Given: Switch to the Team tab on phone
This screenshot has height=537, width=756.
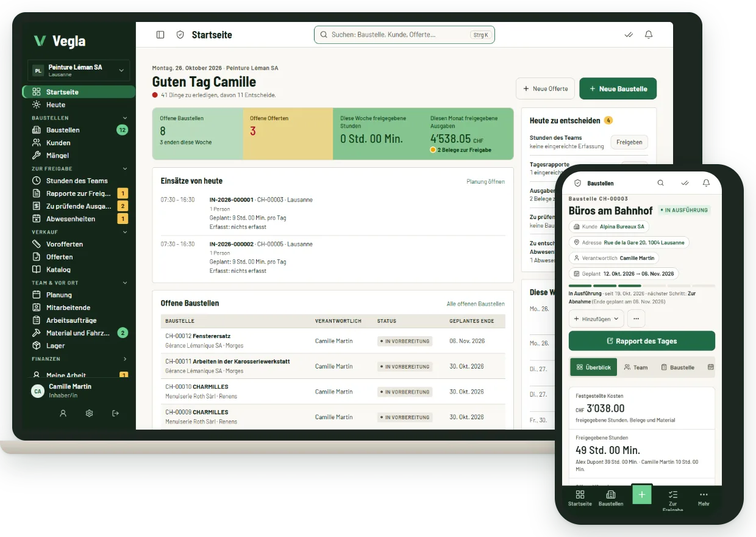Looking at the screenshot, I should 636,367.
